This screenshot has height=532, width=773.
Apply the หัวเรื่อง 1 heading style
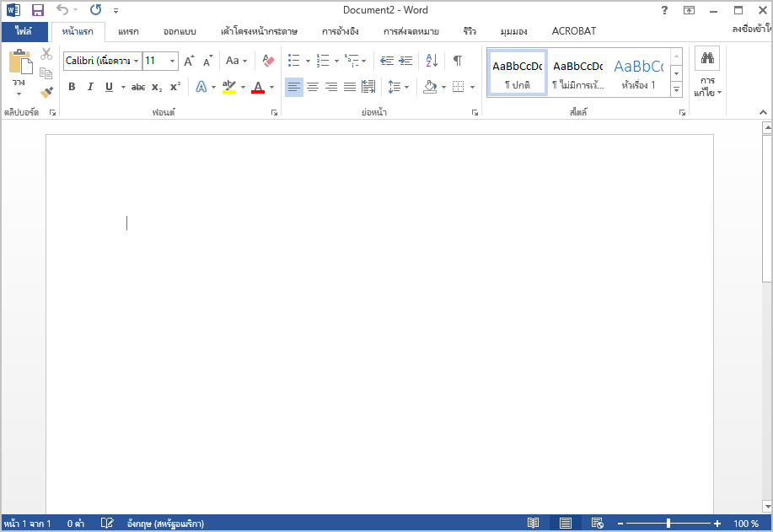(639, 73)
